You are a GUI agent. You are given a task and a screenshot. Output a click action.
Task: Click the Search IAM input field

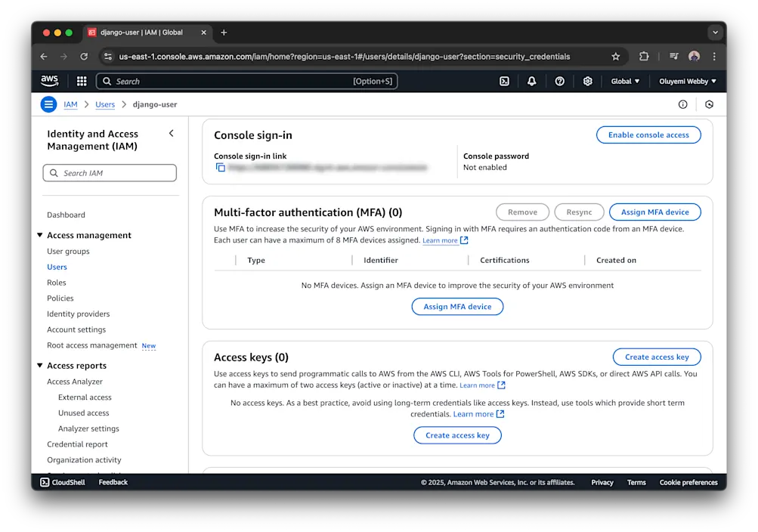[x=110, y=172]
